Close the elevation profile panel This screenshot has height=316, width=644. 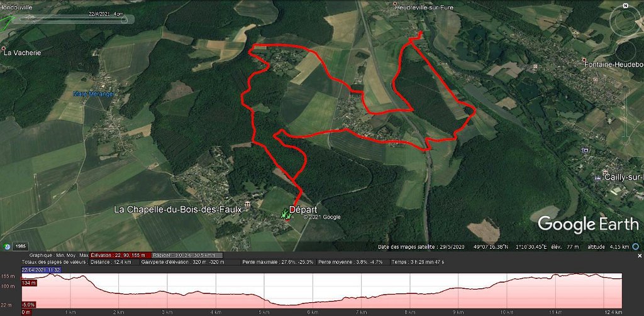pos(640,256)
